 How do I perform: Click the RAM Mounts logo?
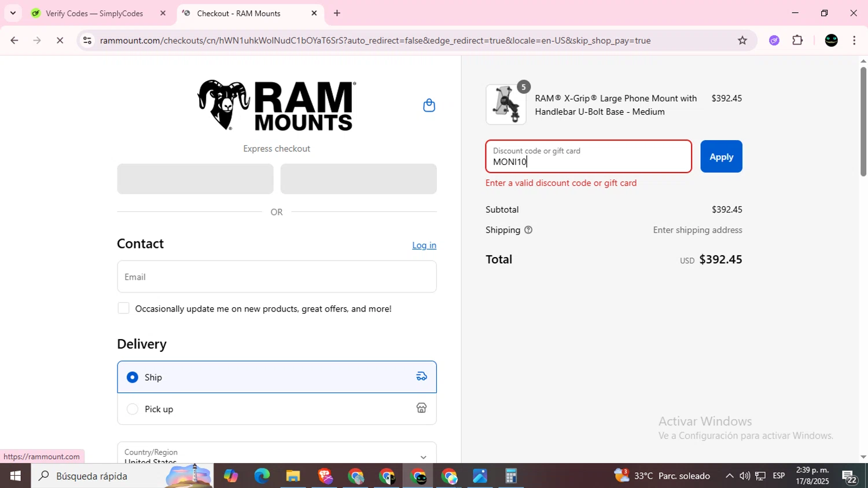tap(277, 105)
